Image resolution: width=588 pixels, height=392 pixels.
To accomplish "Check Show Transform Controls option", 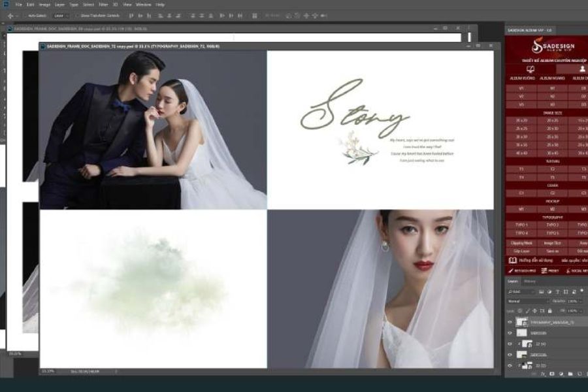I will click(76, 15).
